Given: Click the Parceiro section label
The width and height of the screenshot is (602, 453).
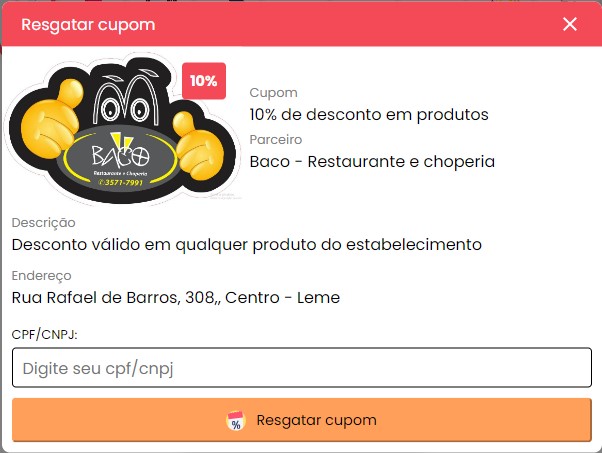Looking at the screenshot, I should [276, 139].
